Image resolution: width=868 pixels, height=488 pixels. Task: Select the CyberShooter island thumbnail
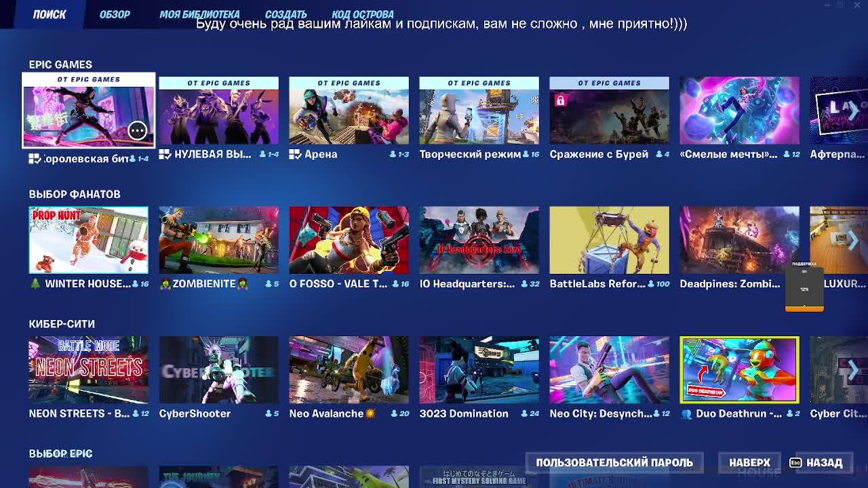[218, 370]
